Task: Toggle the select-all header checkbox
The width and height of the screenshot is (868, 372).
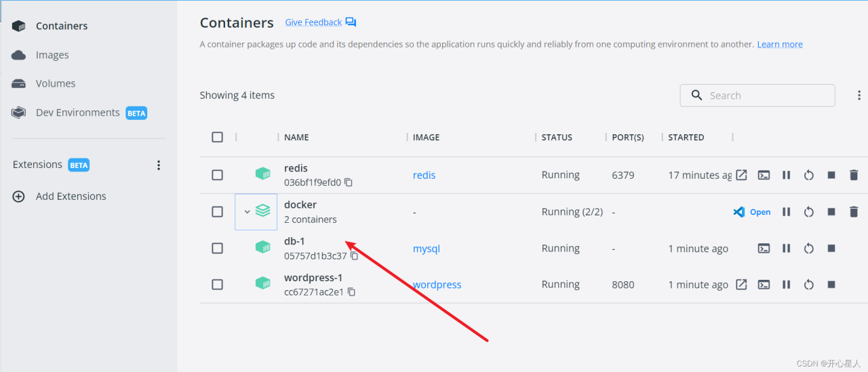Action: click(x=217, y=137)
